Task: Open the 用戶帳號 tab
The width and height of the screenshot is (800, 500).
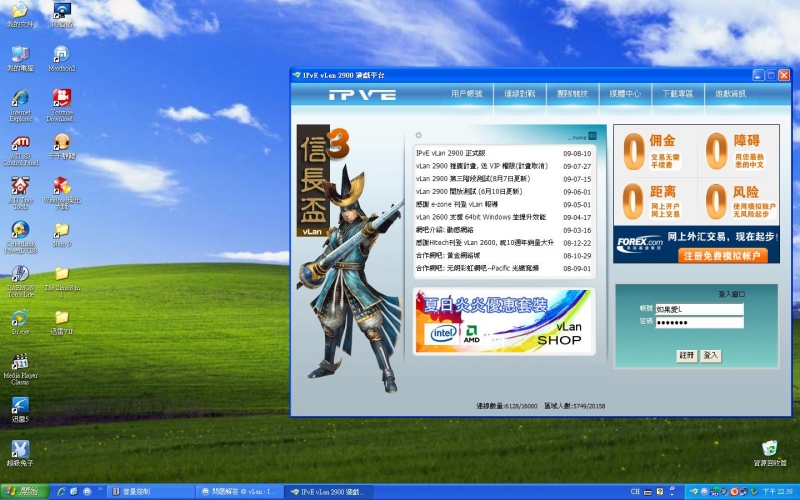Action: click(x=466, y=94)
